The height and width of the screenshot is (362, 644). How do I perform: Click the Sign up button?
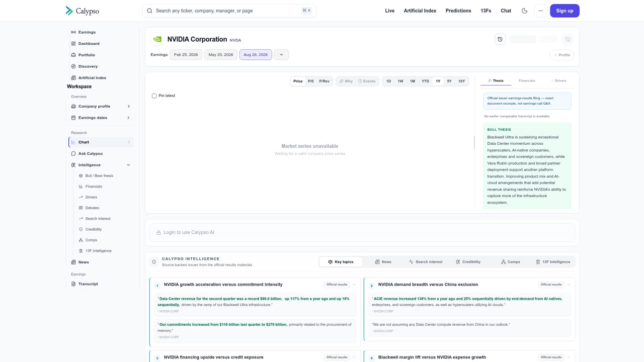(565, 11)
